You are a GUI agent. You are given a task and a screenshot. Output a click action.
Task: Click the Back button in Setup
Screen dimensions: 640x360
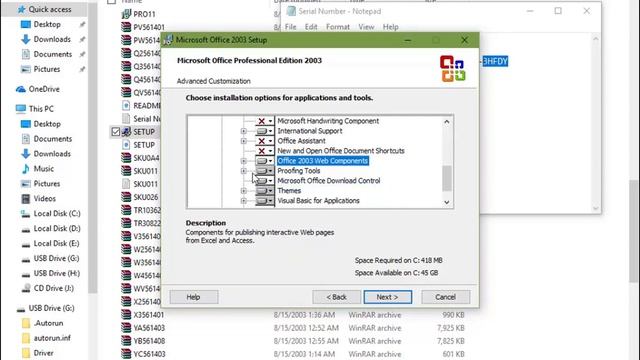click(336, 297)
